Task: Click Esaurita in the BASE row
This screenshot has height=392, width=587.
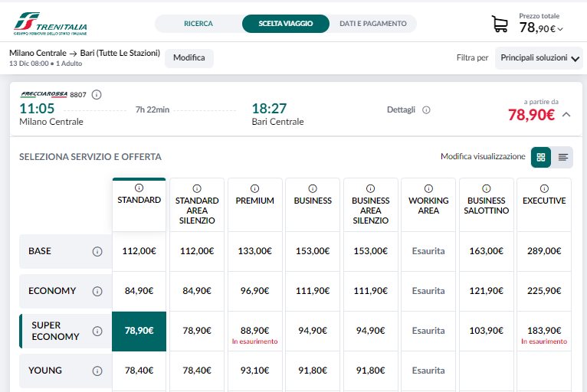Action: pyautogui.click(x=428, y=251)
